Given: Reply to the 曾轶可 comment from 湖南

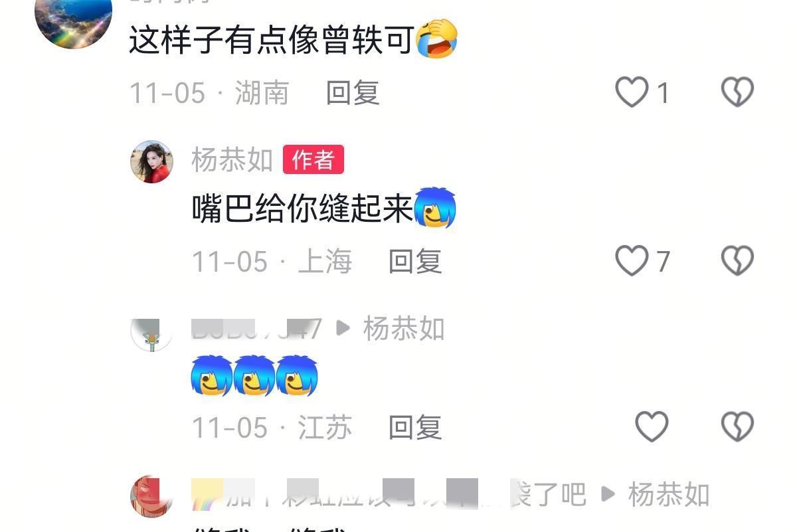Looking at the screenshot, I should [353, 93].
